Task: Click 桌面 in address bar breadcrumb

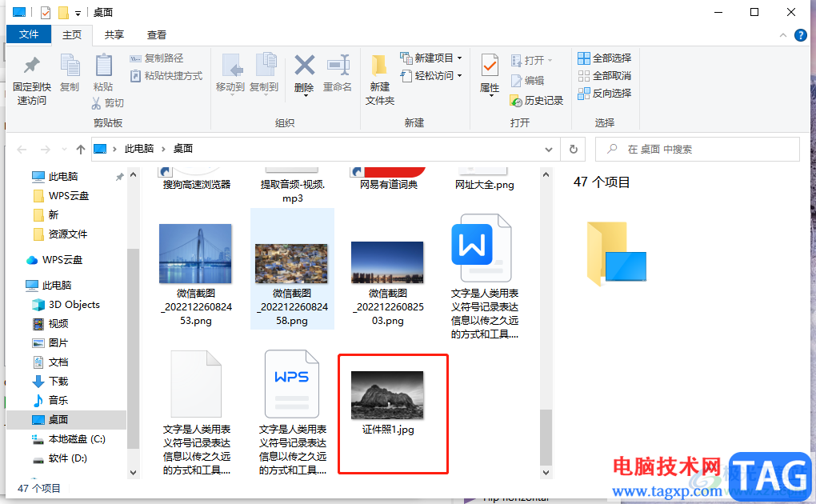Action: (182, 149)
